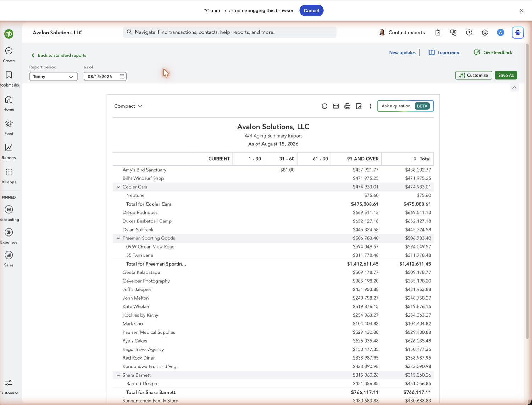Collapse the Shara Barnett group
The width and height of the screenshot is (532, 405).
click(x=118, y=375)
